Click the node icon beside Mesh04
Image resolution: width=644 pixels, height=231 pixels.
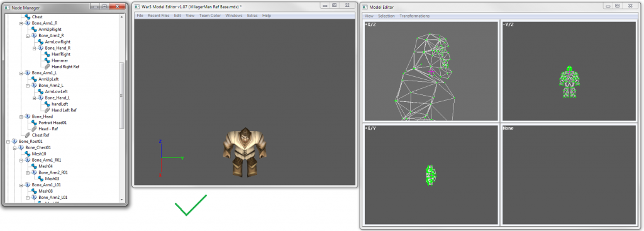tap(34, 166)
